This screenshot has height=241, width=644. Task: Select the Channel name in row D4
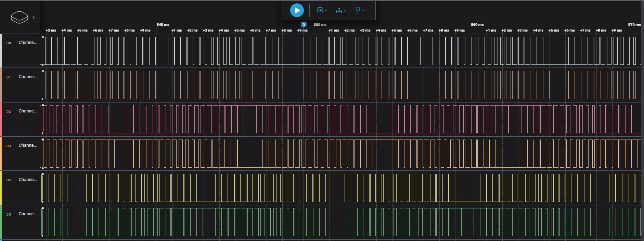(27, 180)
